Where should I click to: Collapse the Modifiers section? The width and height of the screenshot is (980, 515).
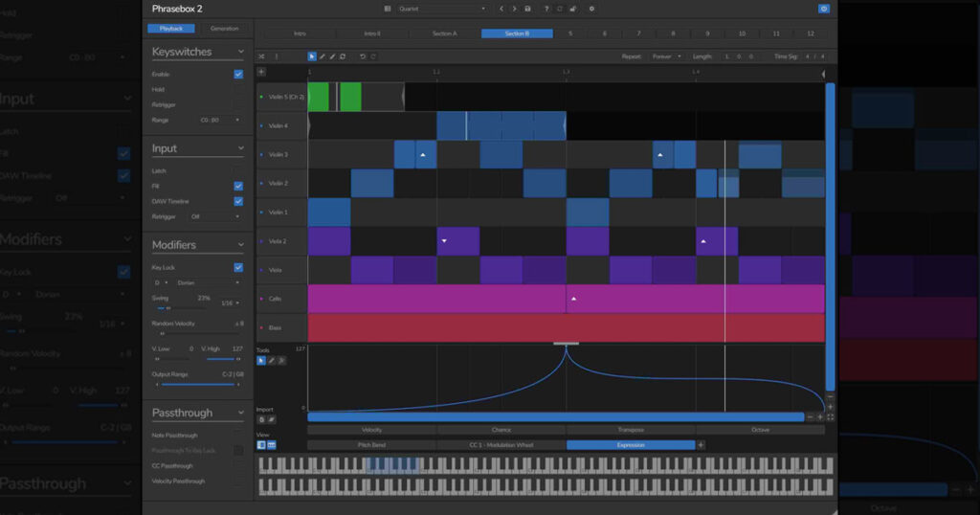(240, 245)
